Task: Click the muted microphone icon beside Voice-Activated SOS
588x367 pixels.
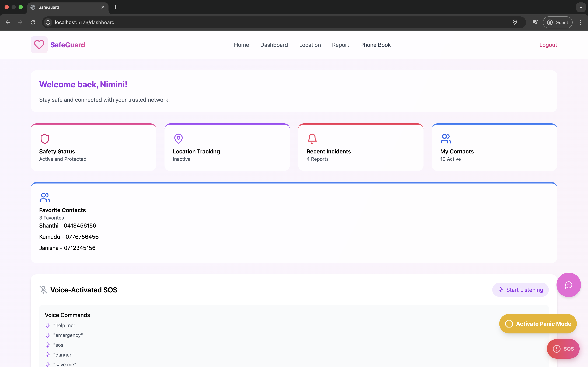Action: (43, 290)
